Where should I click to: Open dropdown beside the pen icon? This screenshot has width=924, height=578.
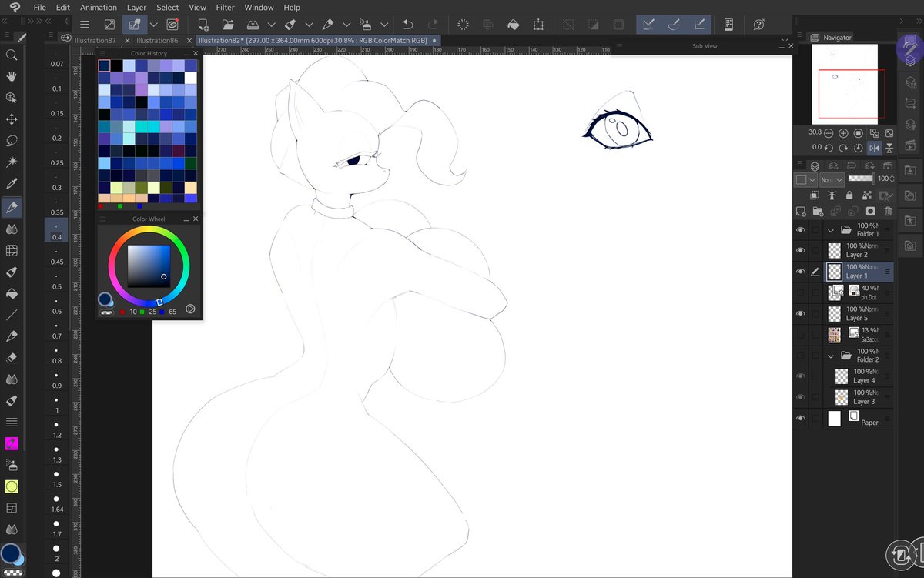click(x=346, y=25)
